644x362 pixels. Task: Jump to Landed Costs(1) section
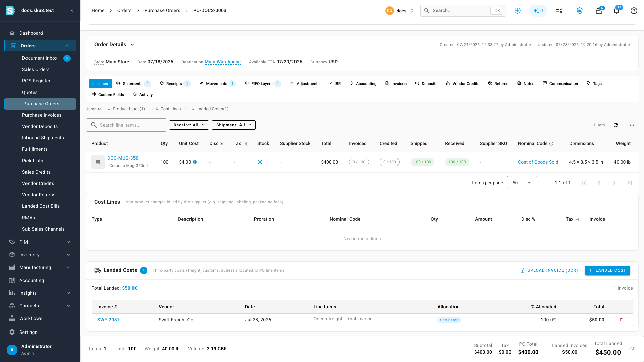pyautogui.click(x=210, y=109)
